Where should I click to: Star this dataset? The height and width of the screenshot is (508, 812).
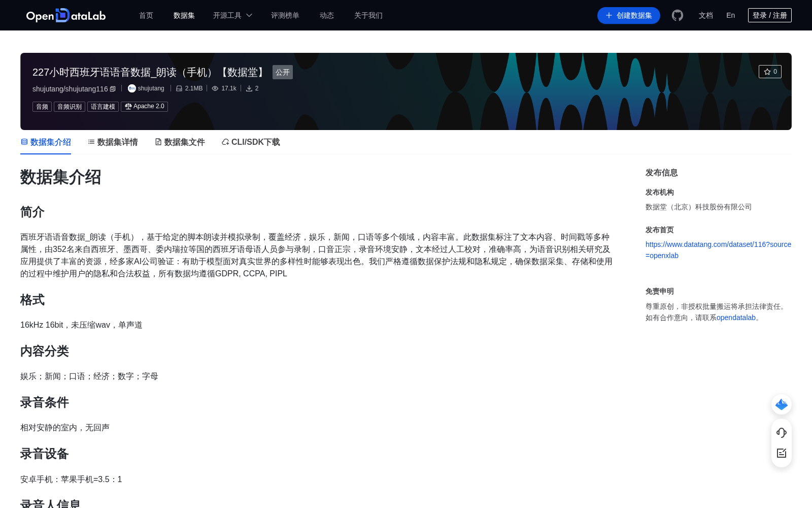(x=770, y=72)
